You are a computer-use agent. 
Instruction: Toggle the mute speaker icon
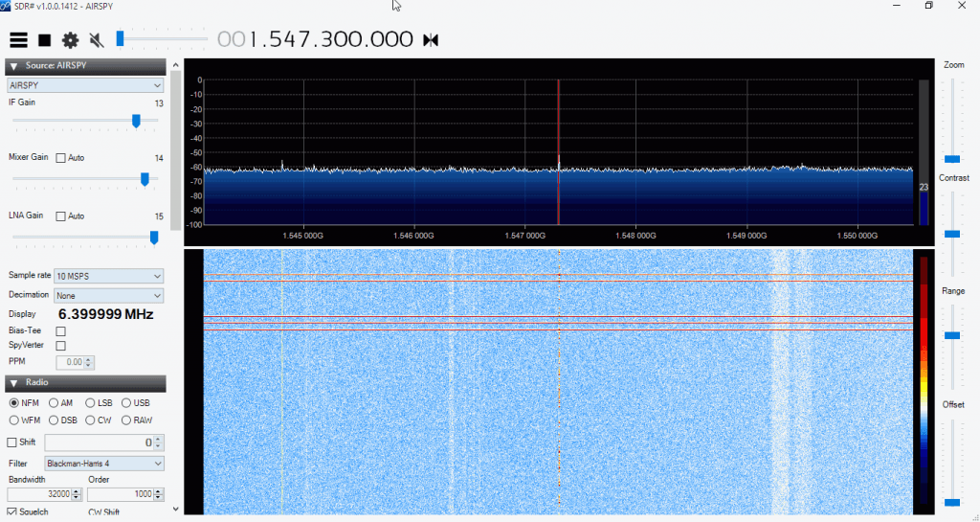(x=97, y=40)
